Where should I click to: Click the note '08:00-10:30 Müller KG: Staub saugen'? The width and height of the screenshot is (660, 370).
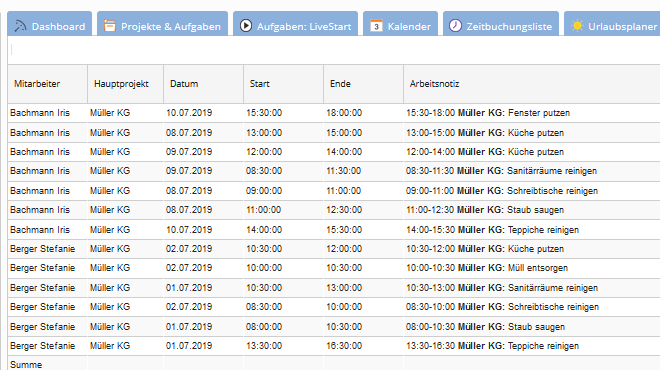click(x=485, y=327)
